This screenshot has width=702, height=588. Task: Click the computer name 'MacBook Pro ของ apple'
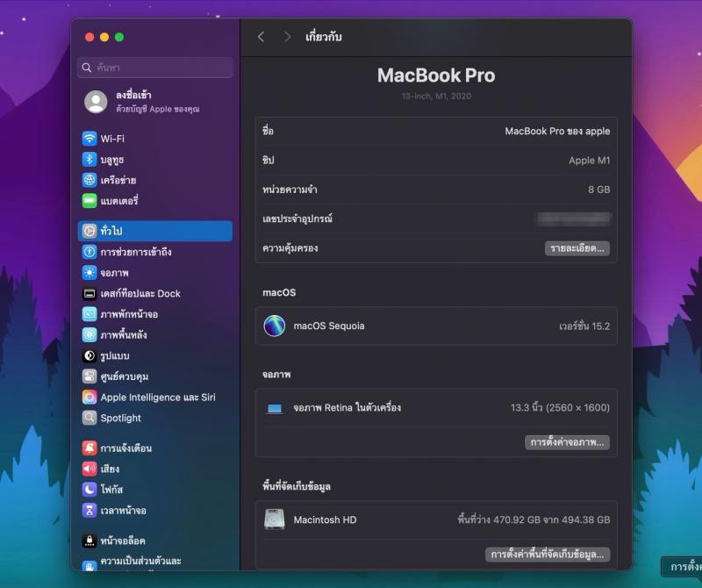557,132
